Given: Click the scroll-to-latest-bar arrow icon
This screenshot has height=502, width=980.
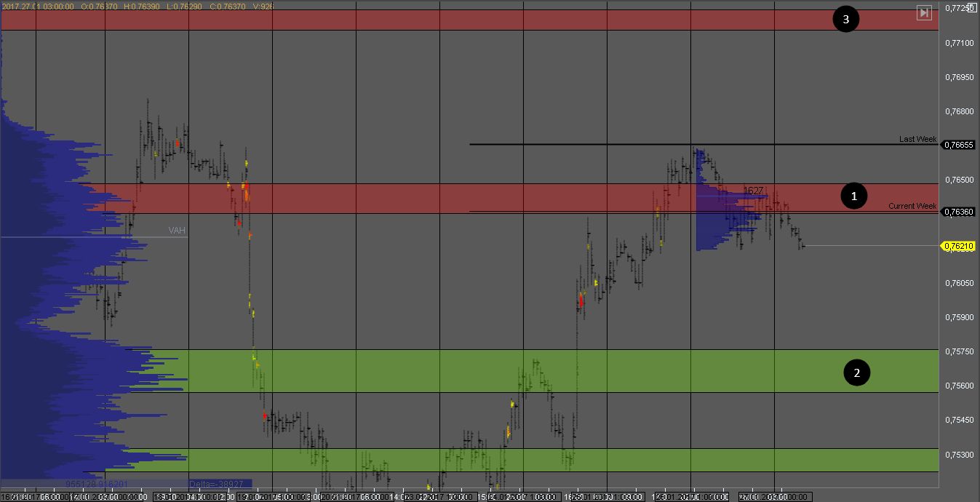Looking at the screenshot, I should click(924, 12).
